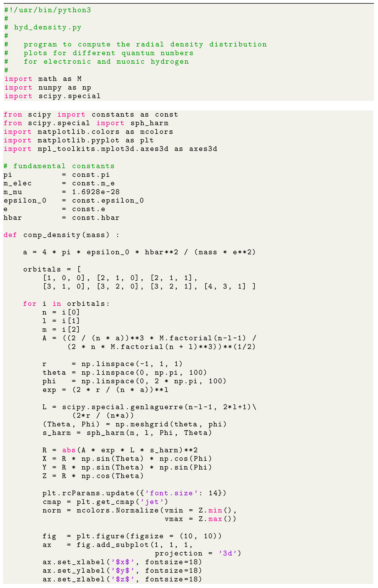378x588 pixels.
Task: Click 'from scipy import constants as const'
Action: click(91, 115)
